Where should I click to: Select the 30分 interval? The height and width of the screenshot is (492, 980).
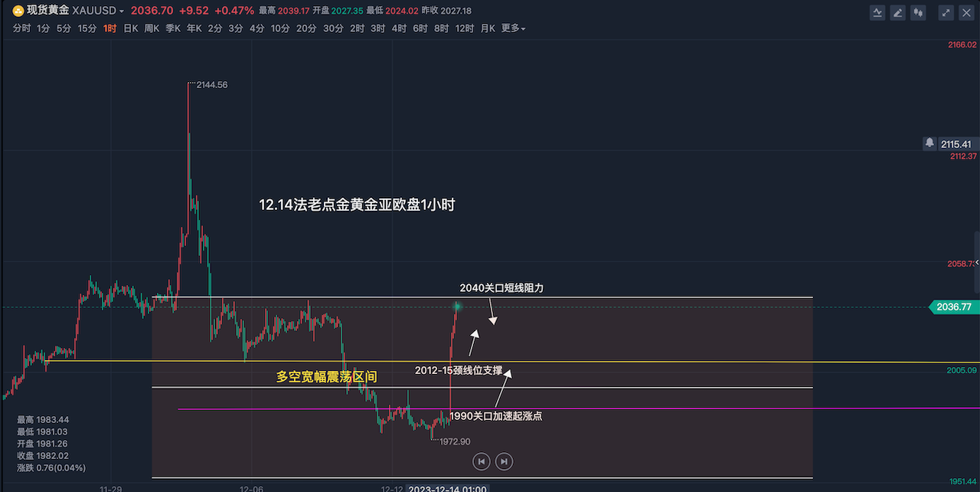[x=333, y=28]
